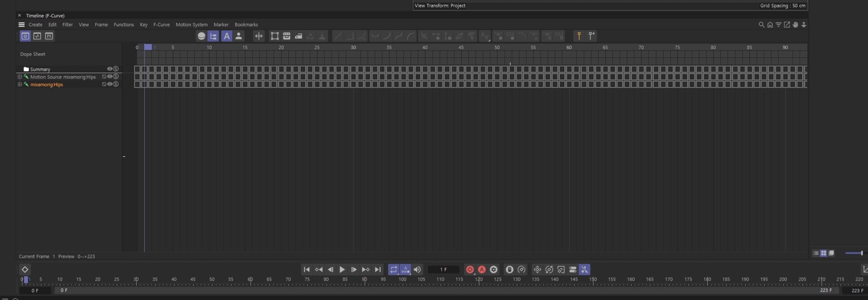The image size is (868, 300).
Task: Expand the orange mixamorig:Hips track
Action: tap(19, 85)
